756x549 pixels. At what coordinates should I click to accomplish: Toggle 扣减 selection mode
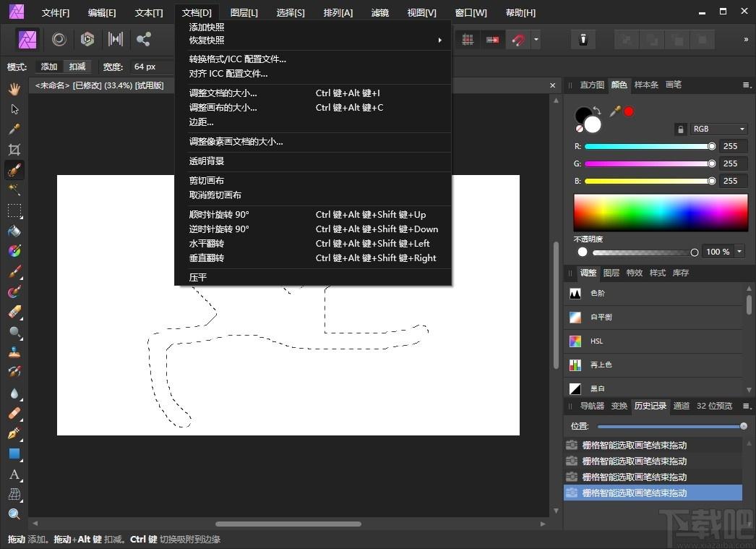77,67
